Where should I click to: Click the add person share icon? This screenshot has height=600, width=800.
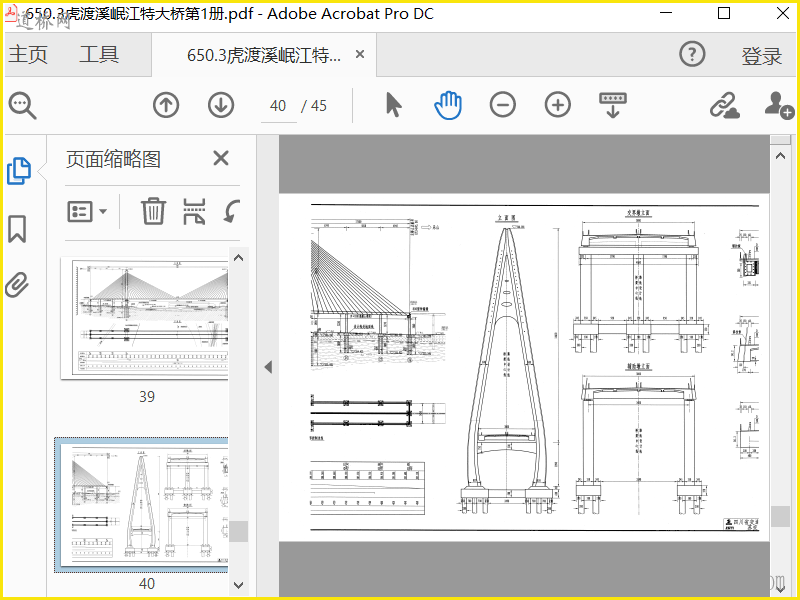pos(779,105)
